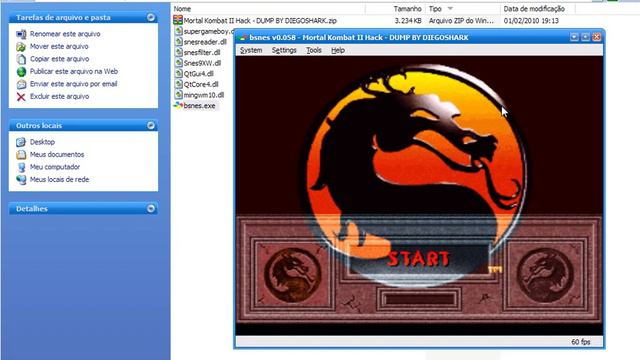
Task: Select the QtCore4.dll filename
Action: [x=201, y=84]
